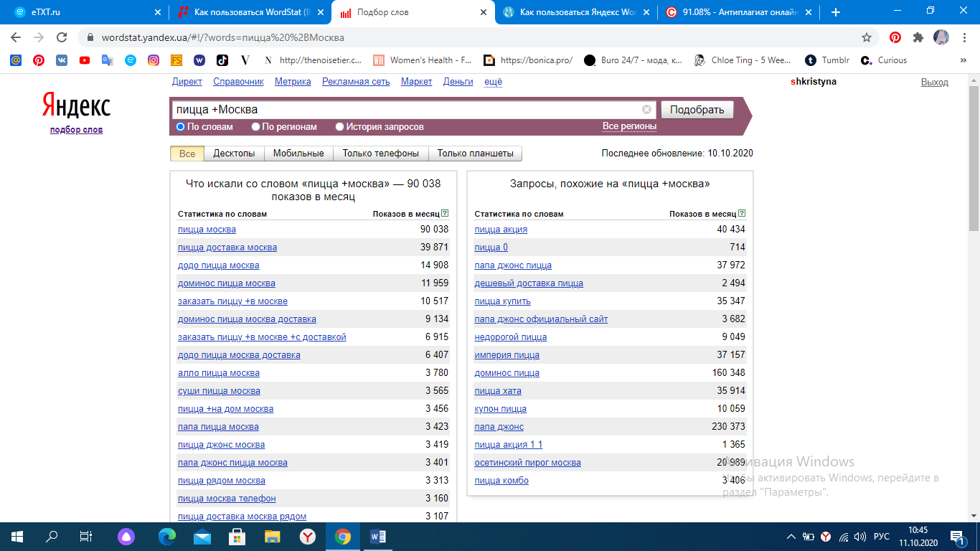This screenshot has width=980, height=551.
Task: Open the orange FS bookmark icon
Action: tap(176, 60)
